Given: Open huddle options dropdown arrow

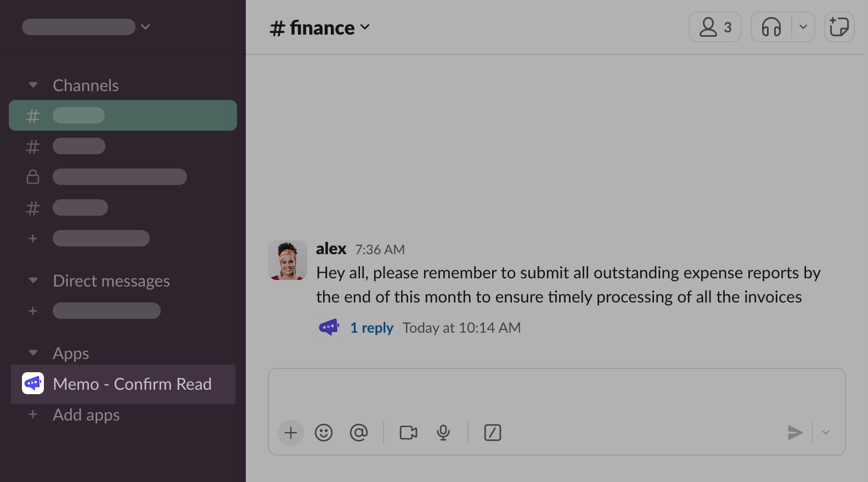Looking at the screenshot, I should click(803, 27).
